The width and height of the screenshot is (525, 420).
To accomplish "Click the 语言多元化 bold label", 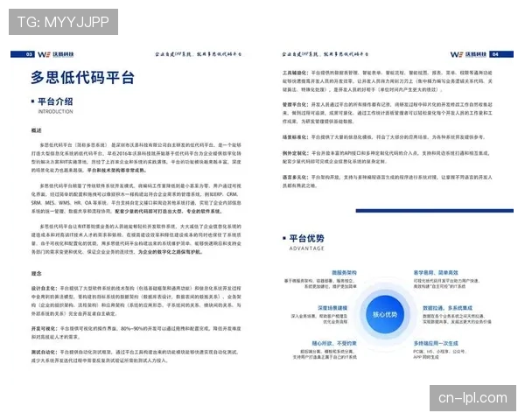I will coord(296,177).
